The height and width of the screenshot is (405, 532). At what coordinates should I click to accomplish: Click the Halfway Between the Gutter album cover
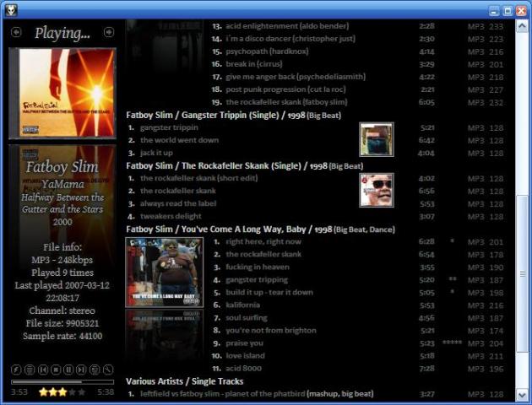(62, 93)
